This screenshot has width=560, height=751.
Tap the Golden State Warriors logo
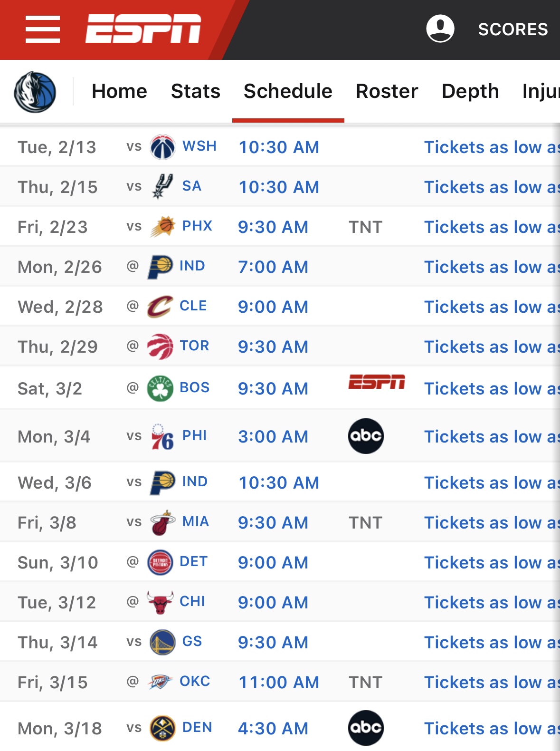coord(162,642)
